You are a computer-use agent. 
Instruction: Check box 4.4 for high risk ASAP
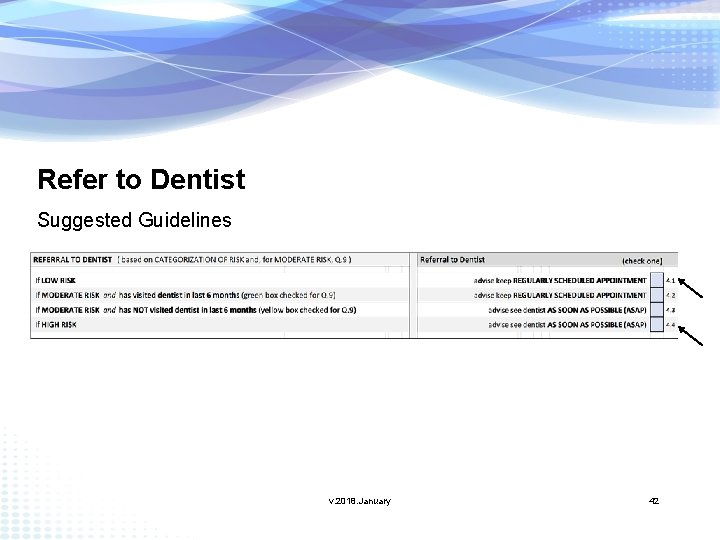pyautogui.click(x=657, y=324)
